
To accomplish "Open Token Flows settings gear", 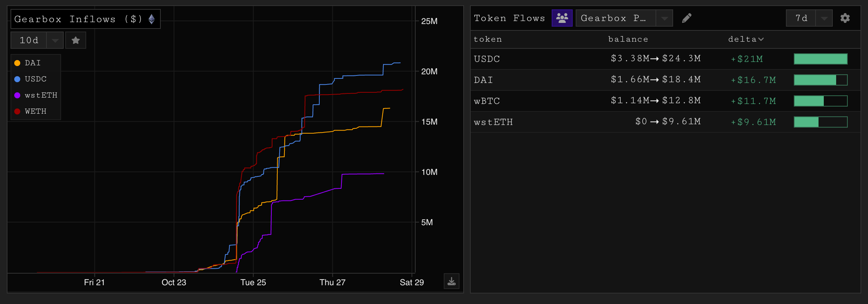I will pyautogui.click(x=845, y=18).
